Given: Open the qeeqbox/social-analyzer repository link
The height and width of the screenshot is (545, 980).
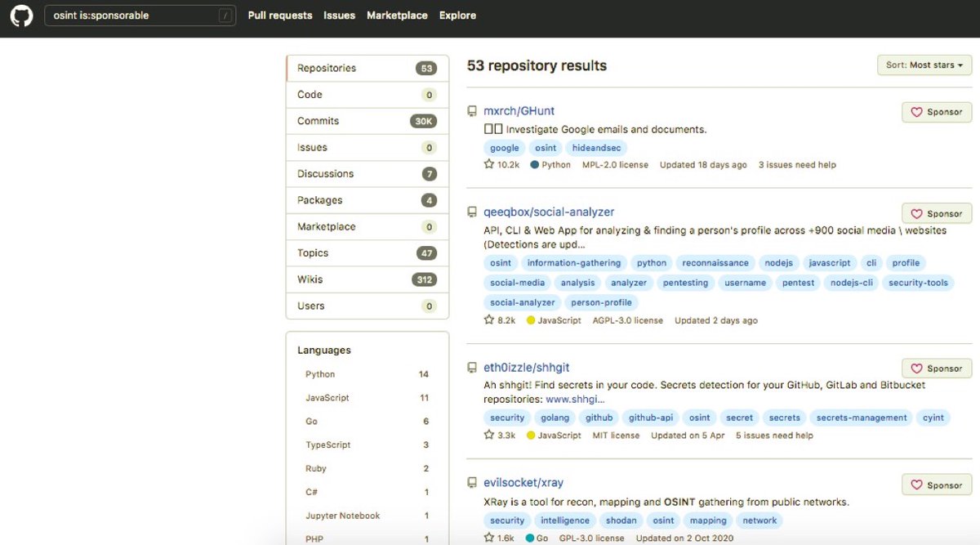Looking at the screenshot, I should point(549,212).
